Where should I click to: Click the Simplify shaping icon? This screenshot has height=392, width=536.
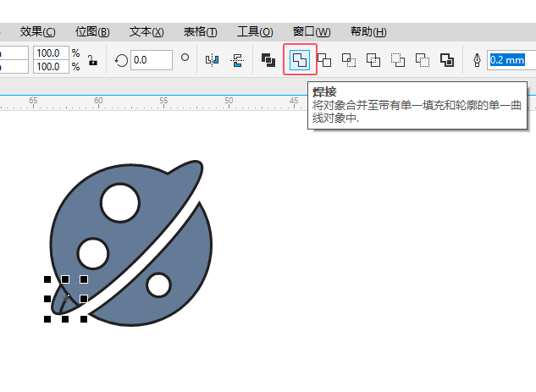373,60
